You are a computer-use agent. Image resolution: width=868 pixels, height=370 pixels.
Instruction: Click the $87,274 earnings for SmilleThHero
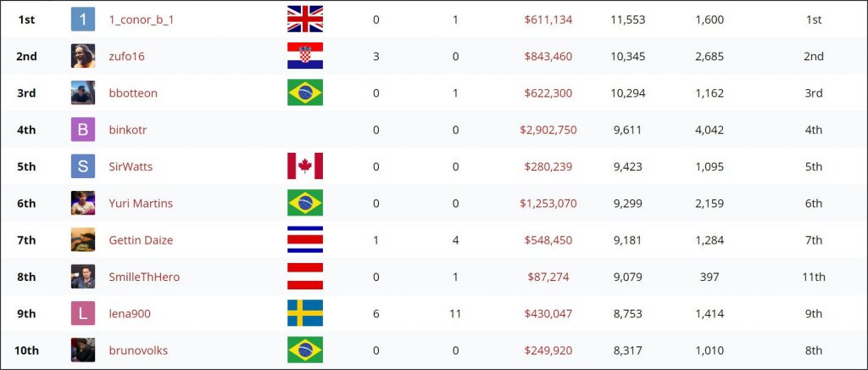pyautogui.click(x=548, y=277)
